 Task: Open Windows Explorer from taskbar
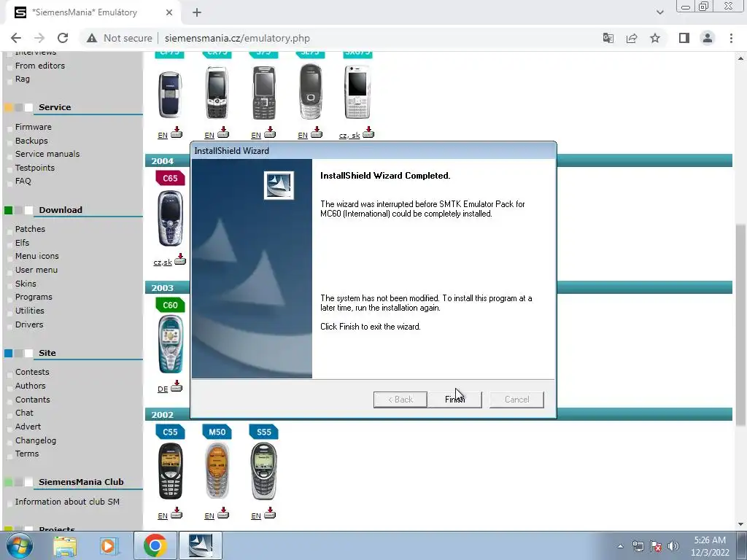pos(65,545)
